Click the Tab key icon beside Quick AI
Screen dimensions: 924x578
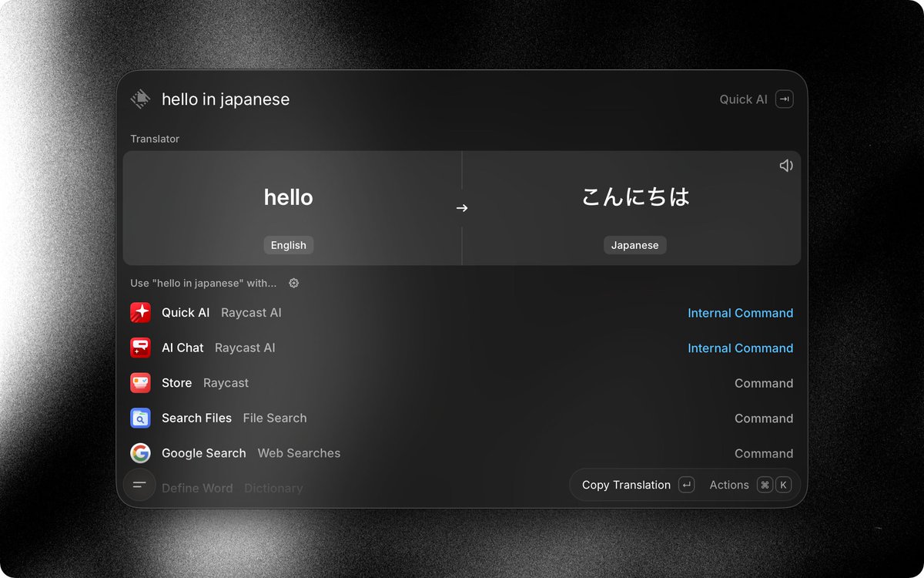click(x=784, y=99)
